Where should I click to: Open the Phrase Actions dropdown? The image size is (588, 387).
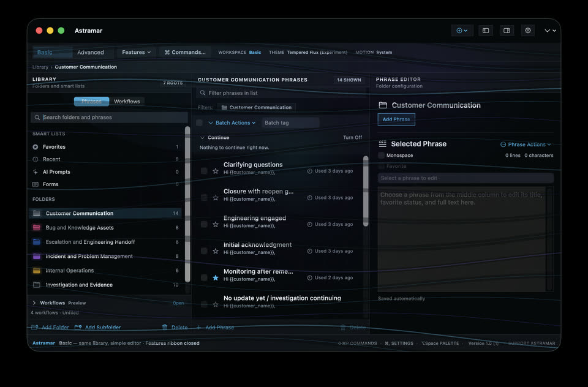pos(526,145)
